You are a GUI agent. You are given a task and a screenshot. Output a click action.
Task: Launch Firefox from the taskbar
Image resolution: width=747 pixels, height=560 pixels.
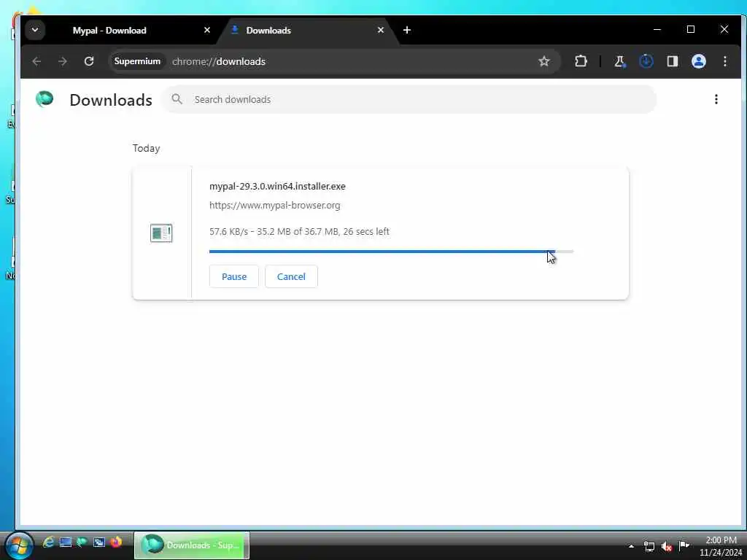tap(116, 542)
